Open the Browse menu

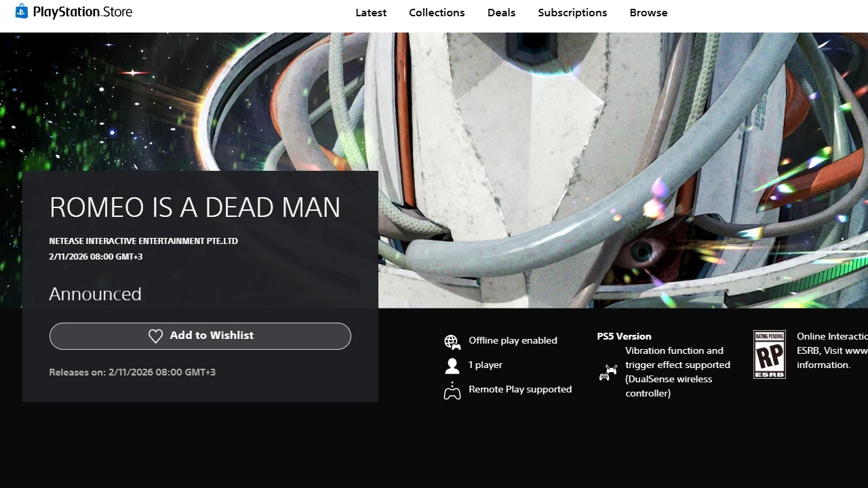click(x=648, y=13)
